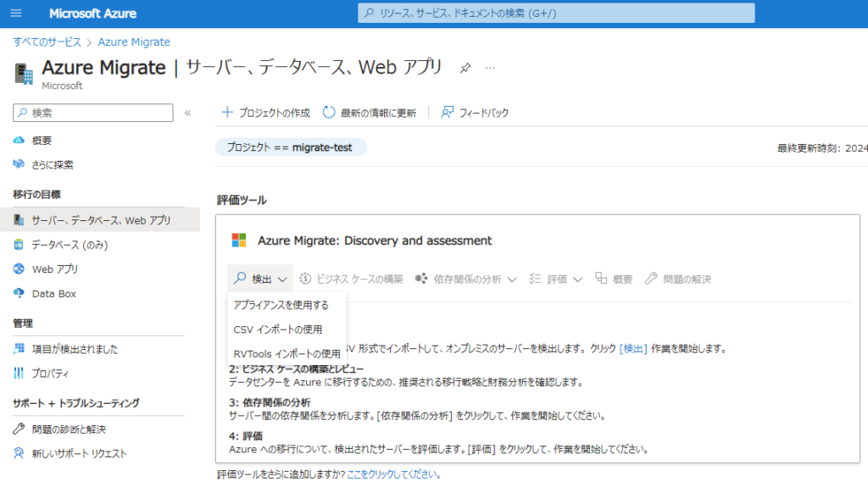Collapse the sidebar with double chevron

(x=187, y=113)
